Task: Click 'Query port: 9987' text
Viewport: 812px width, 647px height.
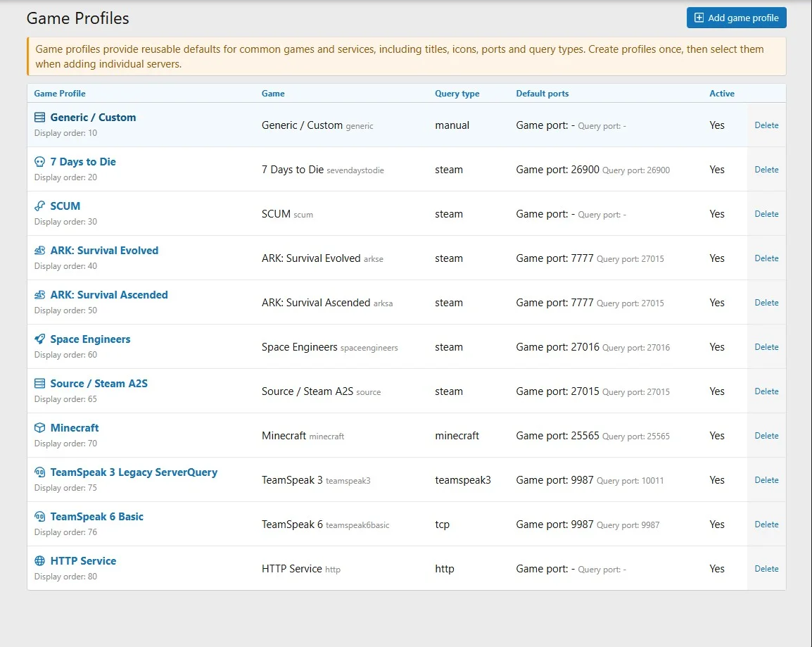Action: pos(628,524)
